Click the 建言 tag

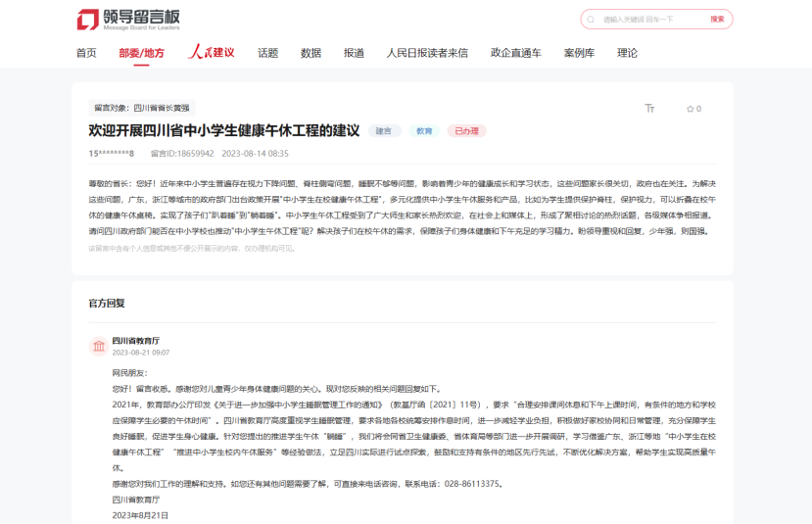pos(384,131)
